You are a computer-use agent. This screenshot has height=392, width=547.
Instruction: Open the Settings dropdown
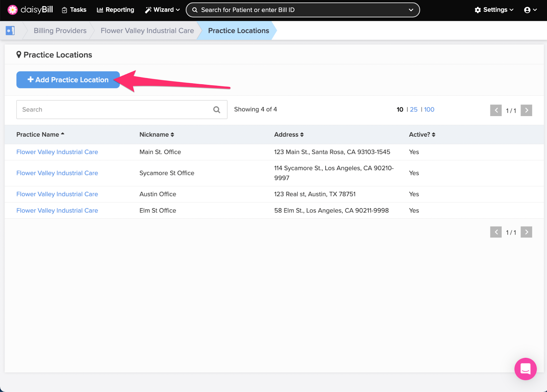(x=494, y=10)
